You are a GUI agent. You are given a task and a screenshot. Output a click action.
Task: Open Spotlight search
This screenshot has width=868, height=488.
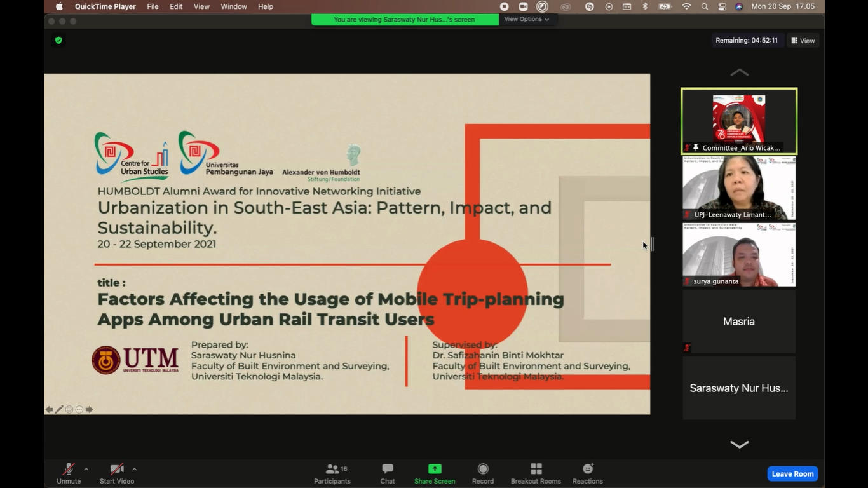coord(705,6)
